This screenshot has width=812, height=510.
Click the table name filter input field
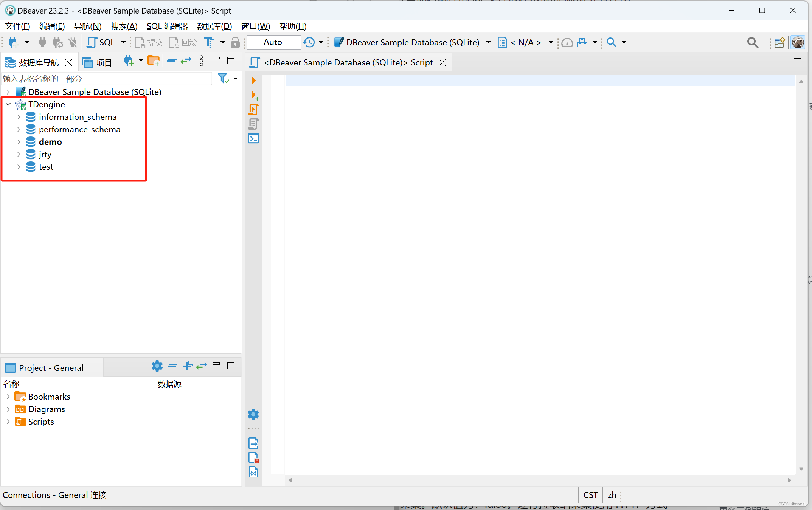coord(106,79)
